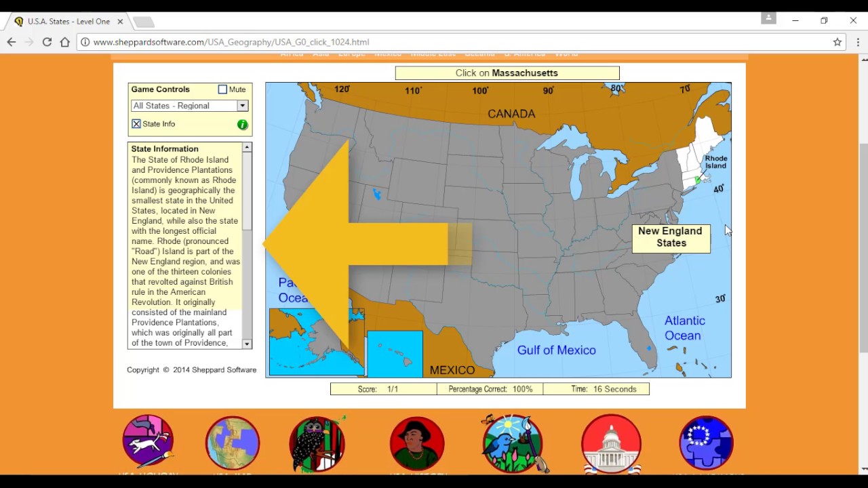Click the Copyright 2014 Sheppard Software text
Image resolution: width=868 pixels, height=488 pixels.
pos(191,370)
